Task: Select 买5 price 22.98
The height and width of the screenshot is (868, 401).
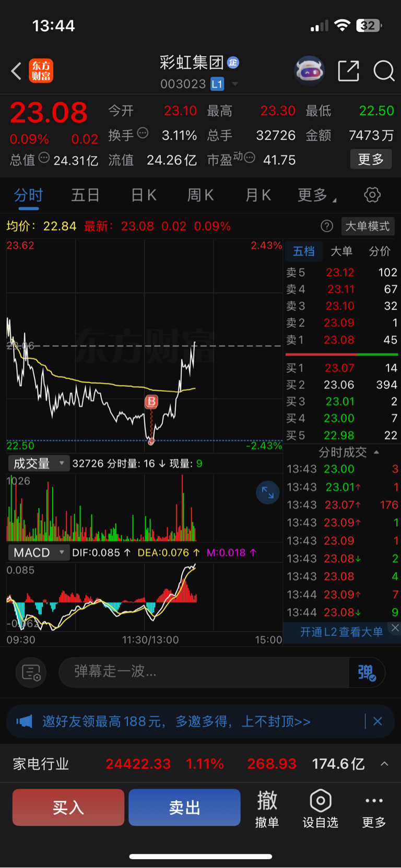Action: (339, 435)
